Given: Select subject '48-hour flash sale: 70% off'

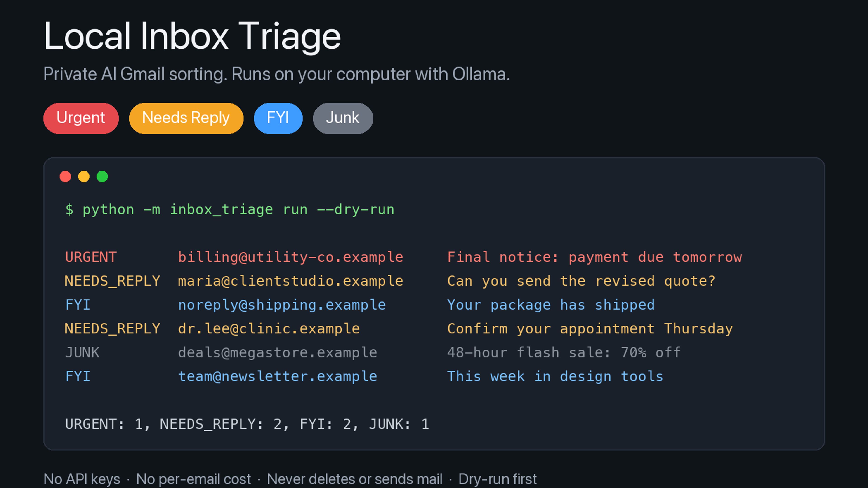Looking at the screenshot, I should pos(564,353).
